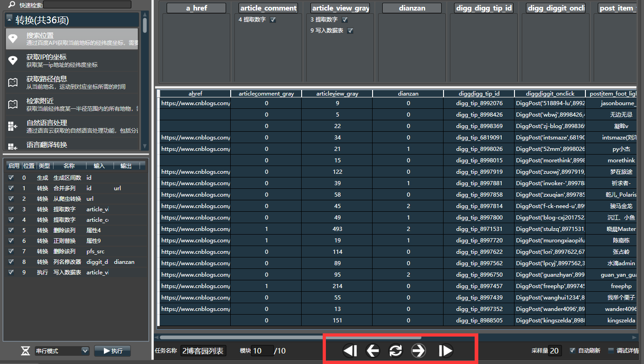Click the digg_digg_tip_id column card header
This screenshot has width=644, height=364.
tap(484, 8)
